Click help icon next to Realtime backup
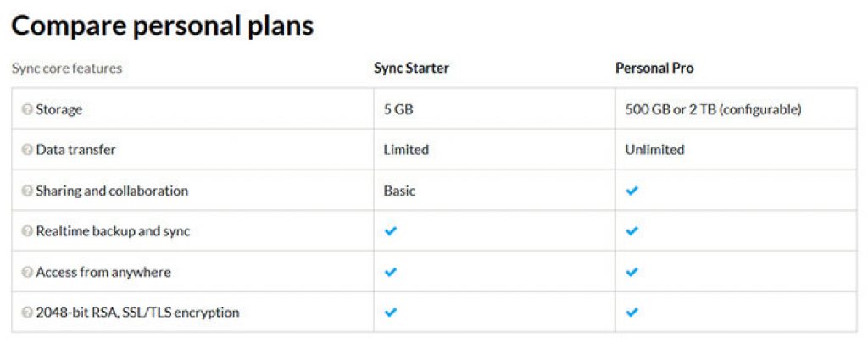The width and height of the screenshot is (868, 343). point(27,231)
